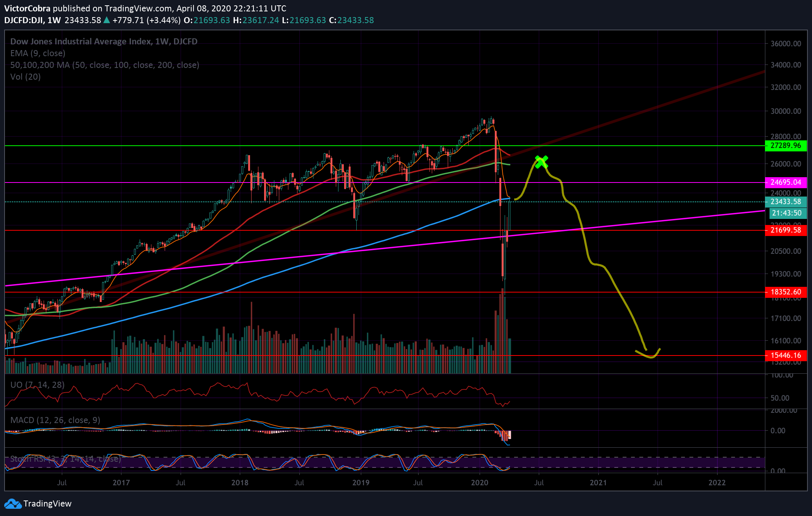812x516 pixels.
Task: Click the 15446.16 red price label
Action: click(x=786, y=356)
